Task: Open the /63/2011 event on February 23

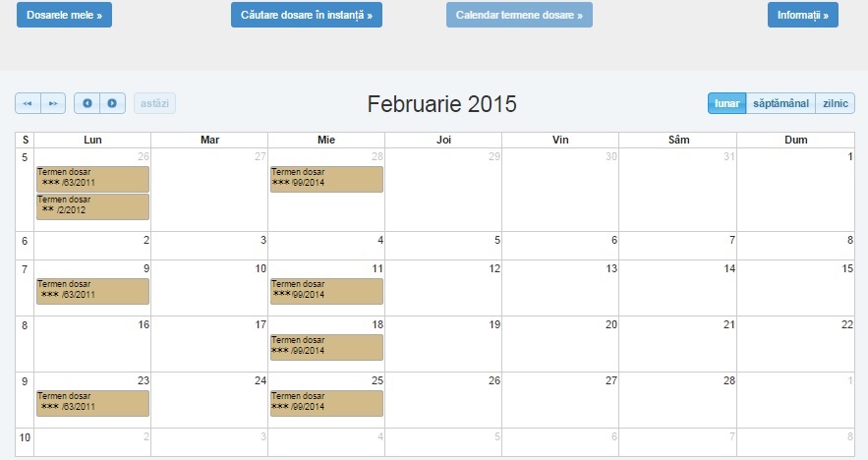Action: click(92, 403)
